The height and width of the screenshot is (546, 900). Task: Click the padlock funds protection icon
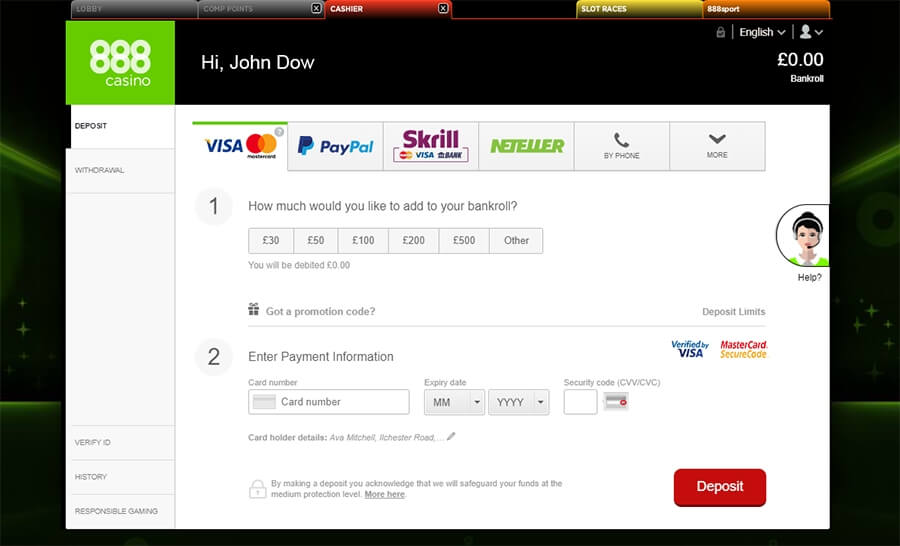coord(258,489)
